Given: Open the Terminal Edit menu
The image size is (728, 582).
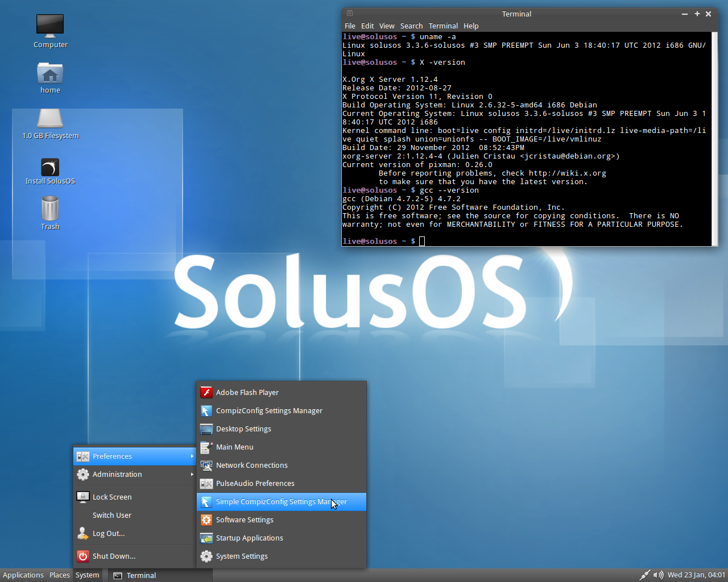Looking at the screenshot, I should [x=367, y=26].
